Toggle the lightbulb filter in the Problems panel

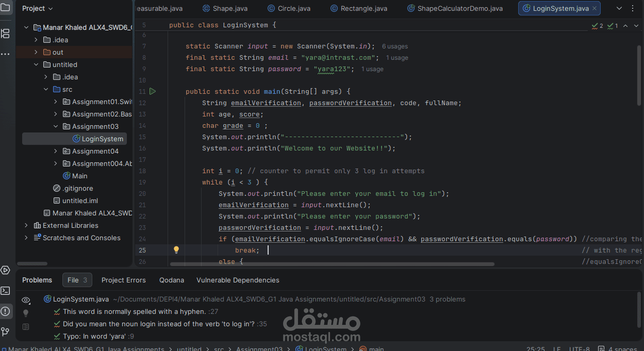(25, 312)
